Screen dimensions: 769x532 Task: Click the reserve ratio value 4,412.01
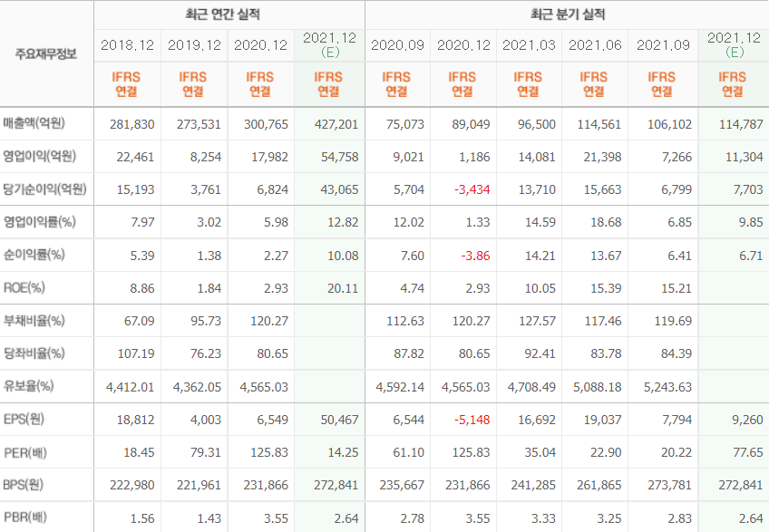tap(131, 387)
